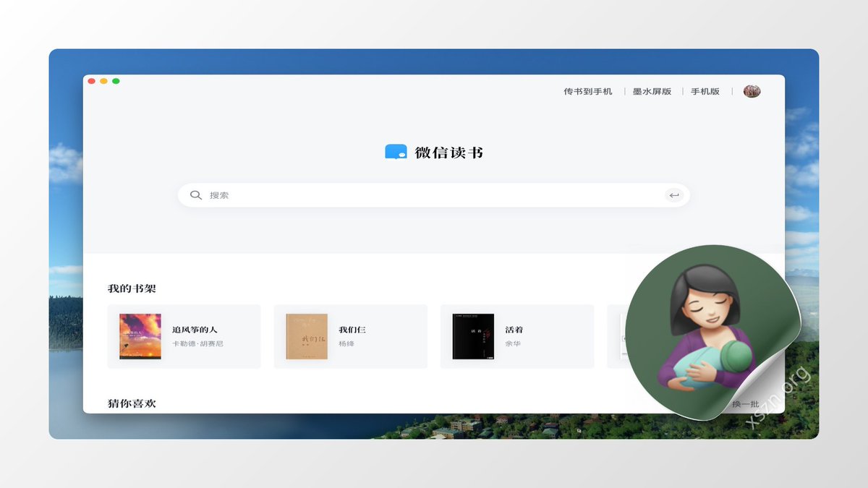Open the 我们仨 shelf entry card

350,336
